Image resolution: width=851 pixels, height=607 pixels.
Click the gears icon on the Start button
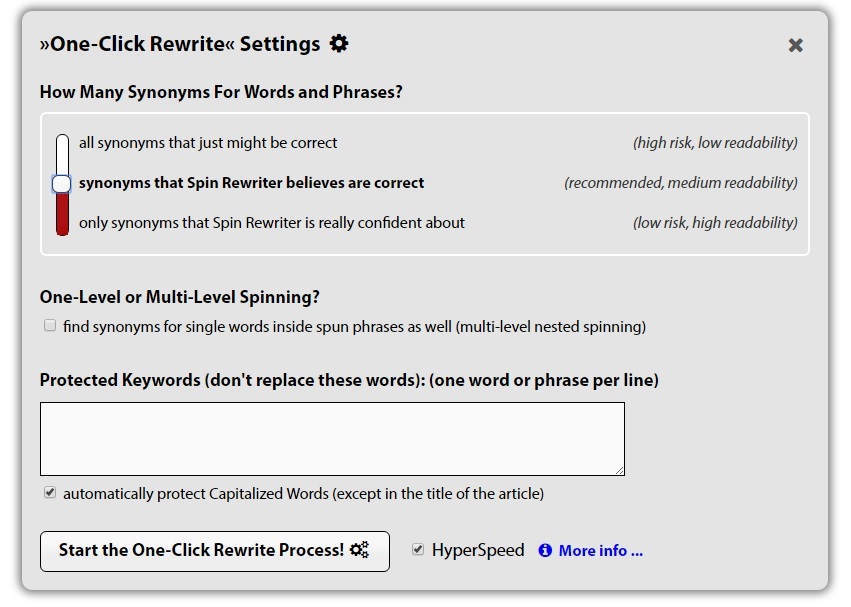point(359,549)
